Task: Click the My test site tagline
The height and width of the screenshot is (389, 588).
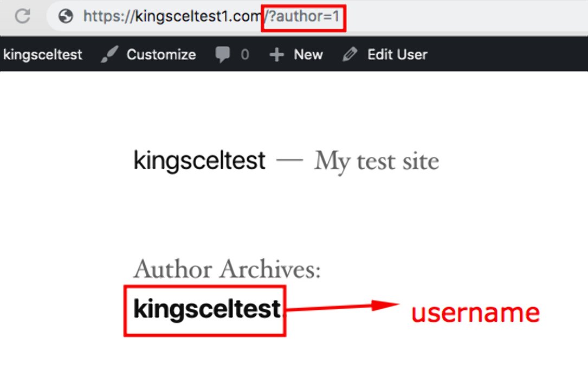Action: [x=376, y=161]
